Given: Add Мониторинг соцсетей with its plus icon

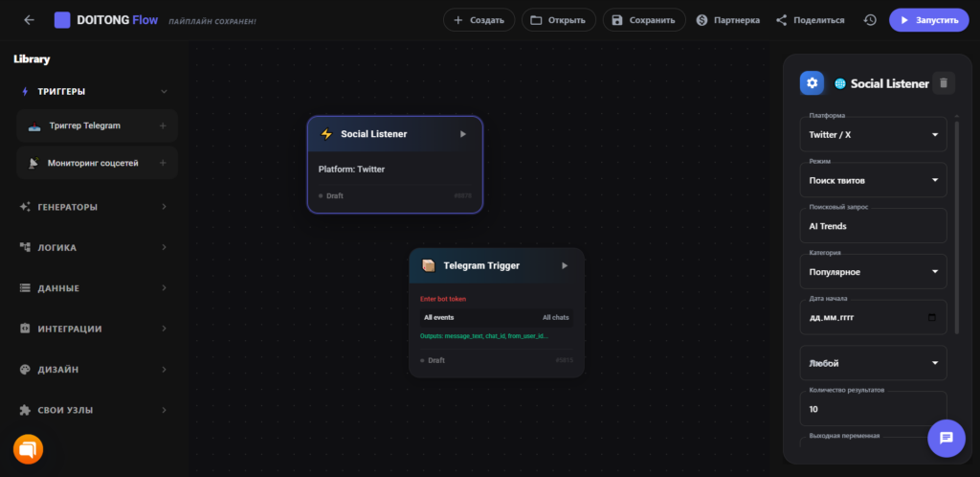Looking at the screenshot, I should click(163, 163).
